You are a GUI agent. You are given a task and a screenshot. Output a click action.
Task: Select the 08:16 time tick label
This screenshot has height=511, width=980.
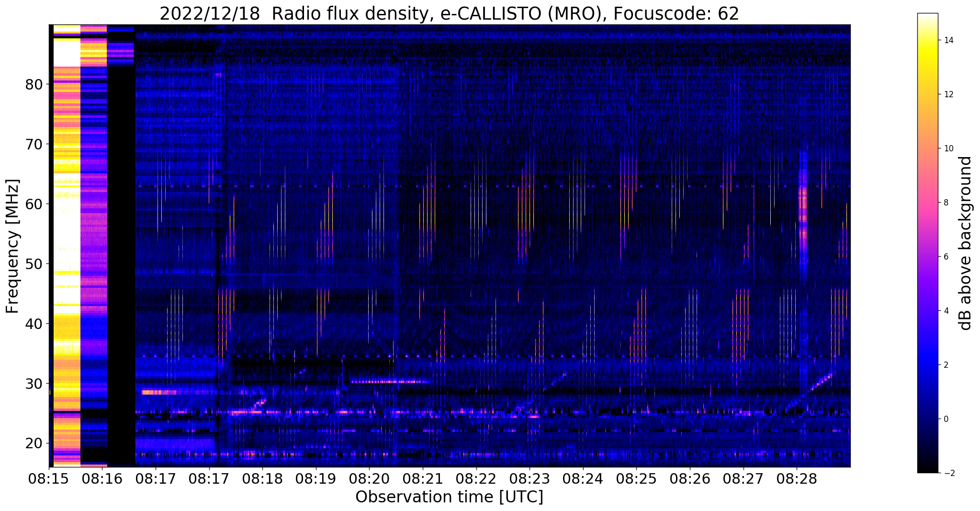(x=102, y=479)
